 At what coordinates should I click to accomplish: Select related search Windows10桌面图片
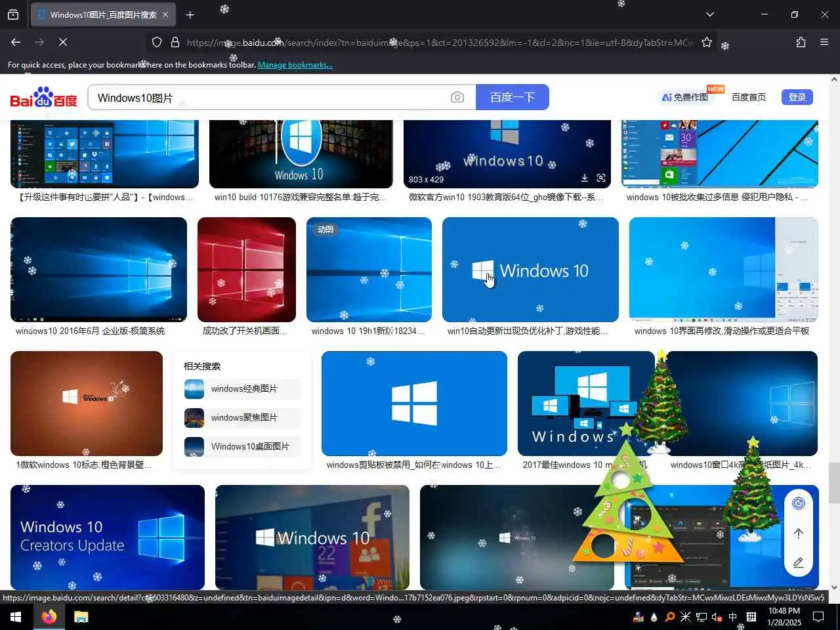[242, 446]
